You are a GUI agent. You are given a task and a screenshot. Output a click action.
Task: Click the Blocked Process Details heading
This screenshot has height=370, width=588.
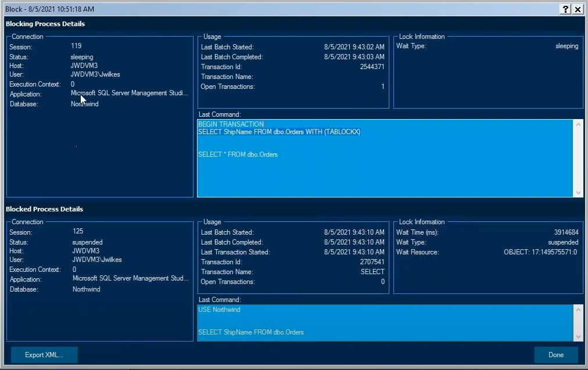44,209
